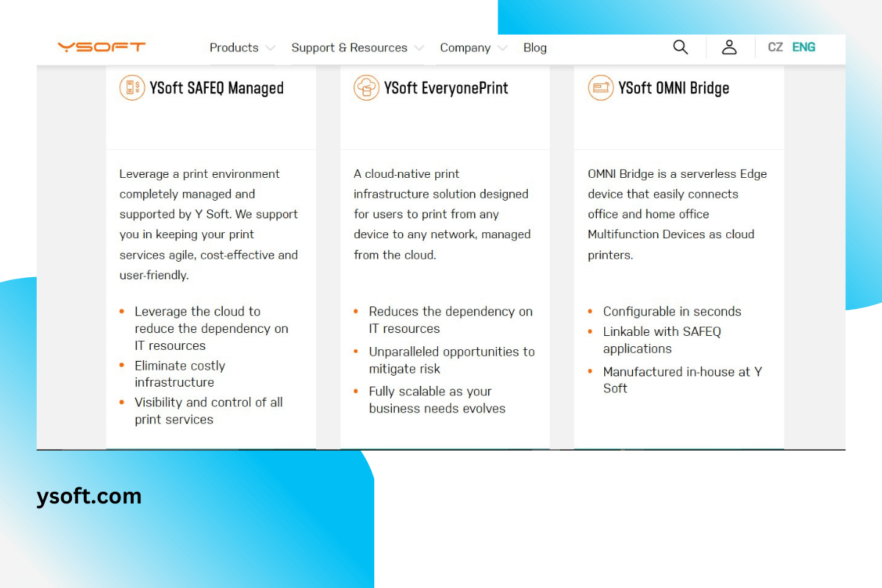The width and height of the screenshot is (882, 588).
Task: Click 'Unparalleled opportunities to mitigate risk' bullet
Action: point(452,360)
